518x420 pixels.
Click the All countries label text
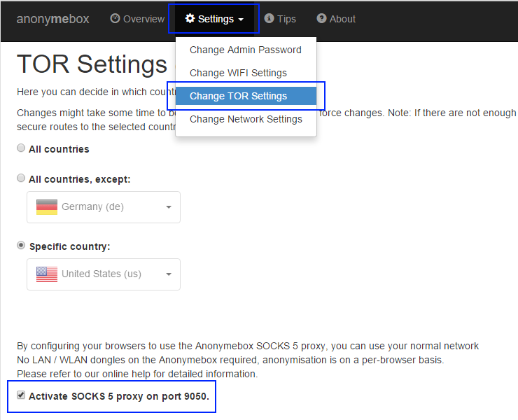(x=59, y=149)
